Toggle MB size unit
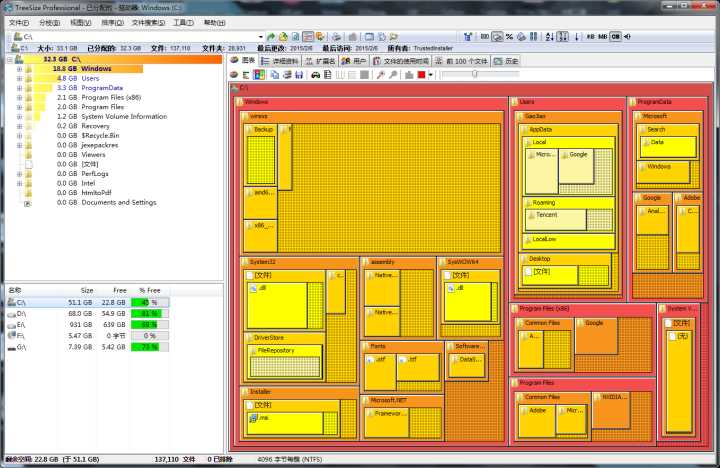The width and height of the screenshot is (720, 468). (603, 37)
